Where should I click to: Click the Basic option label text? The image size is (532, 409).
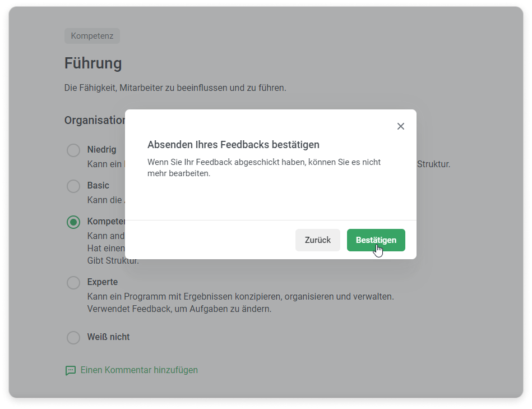point(98,186)
